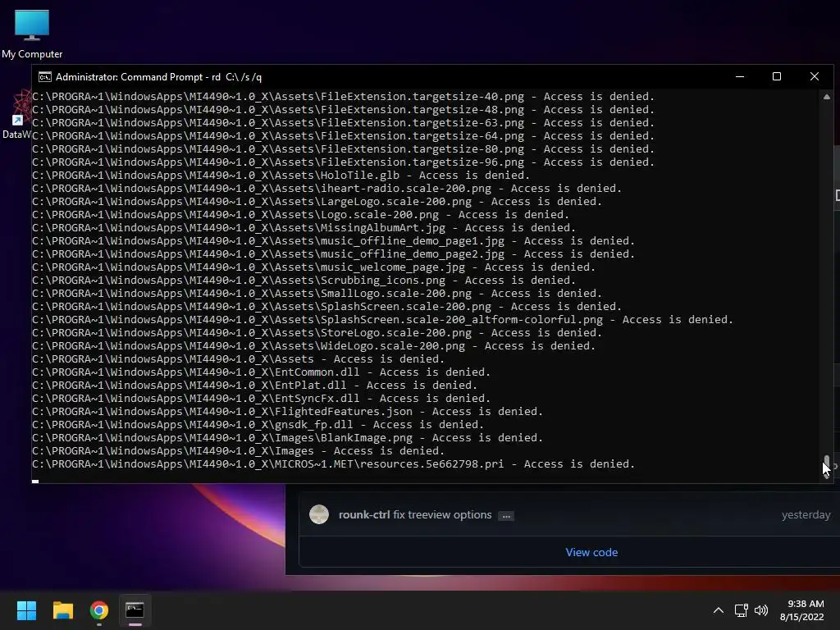Click the Command Prompt window title text
This screenshot has width=840, height=630.
coord(158,77)
